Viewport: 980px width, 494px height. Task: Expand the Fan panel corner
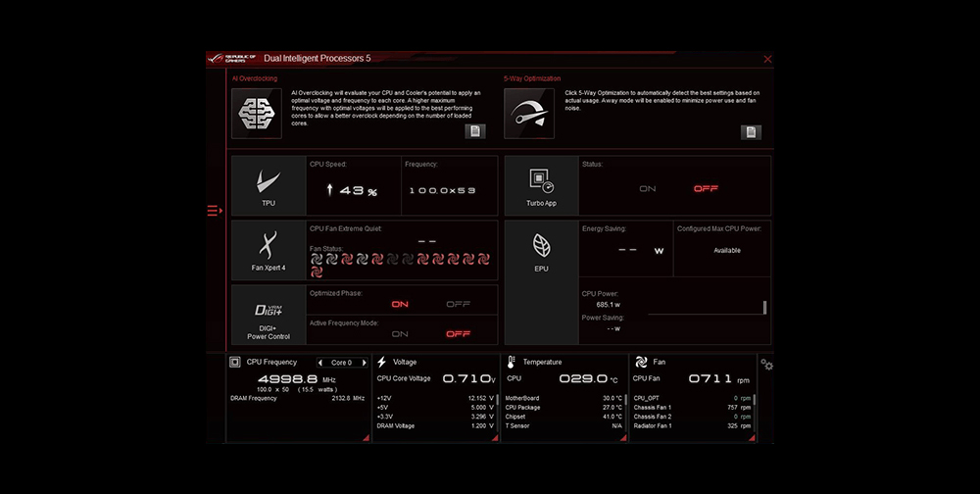[752, 438]
